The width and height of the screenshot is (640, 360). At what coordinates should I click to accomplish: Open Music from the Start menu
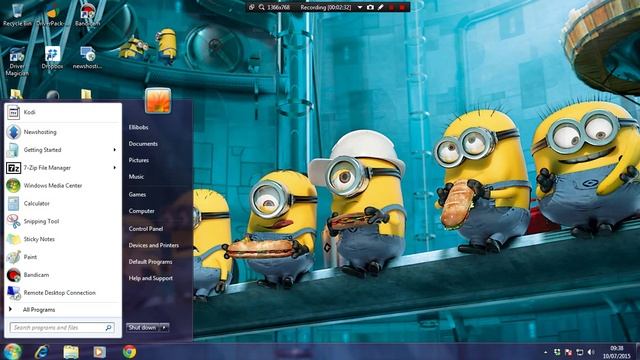(136, 177)
